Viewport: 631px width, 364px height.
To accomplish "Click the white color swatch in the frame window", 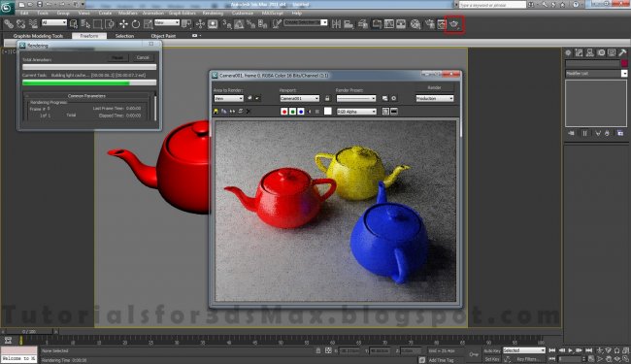I will 328,111.
